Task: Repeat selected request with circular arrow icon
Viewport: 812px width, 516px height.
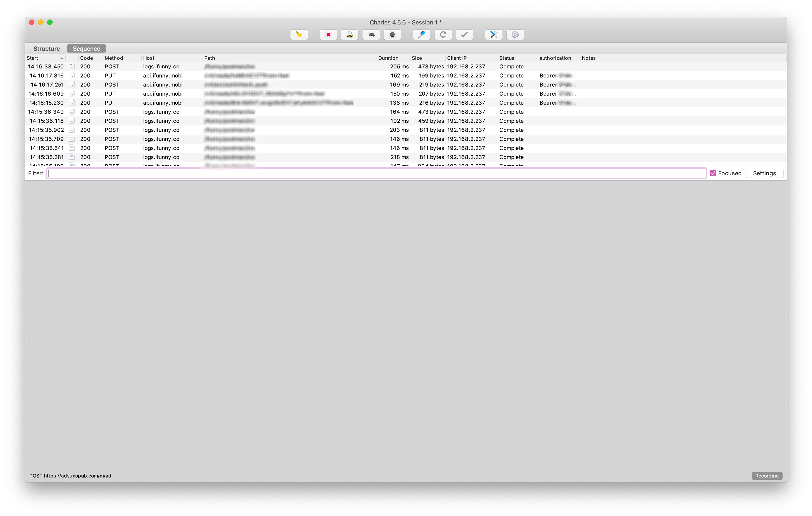Action: [x=443, y=35]
